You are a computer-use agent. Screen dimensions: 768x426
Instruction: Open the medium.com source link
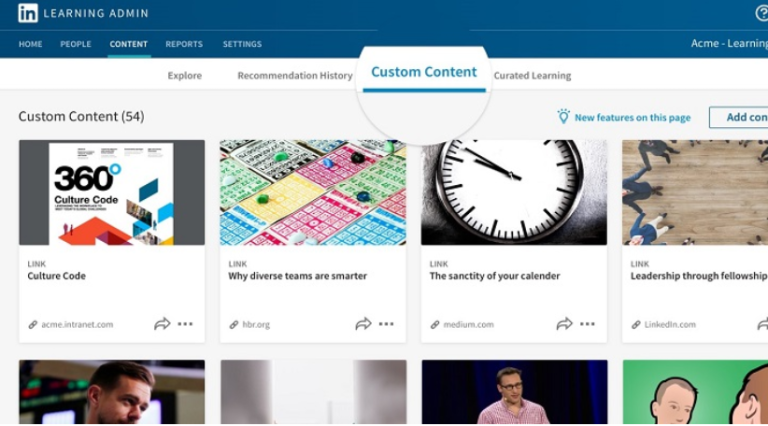(x=468, y=324)
